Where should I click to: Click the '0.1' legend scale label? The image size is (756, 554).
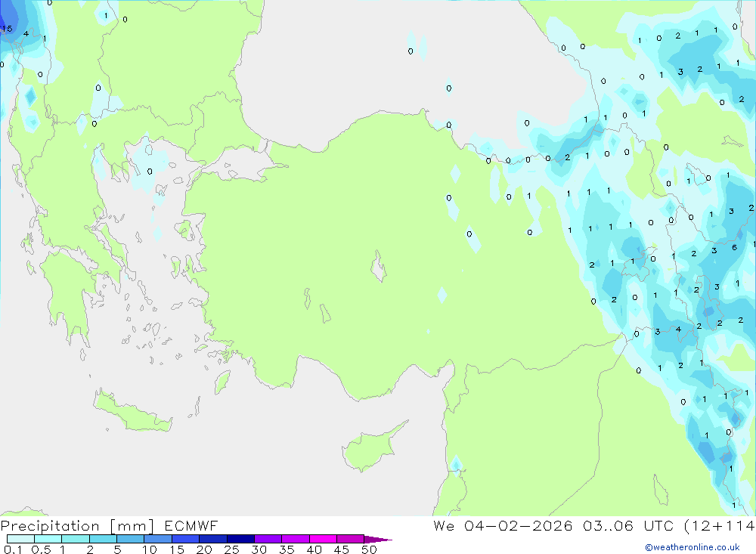point(13,549)
